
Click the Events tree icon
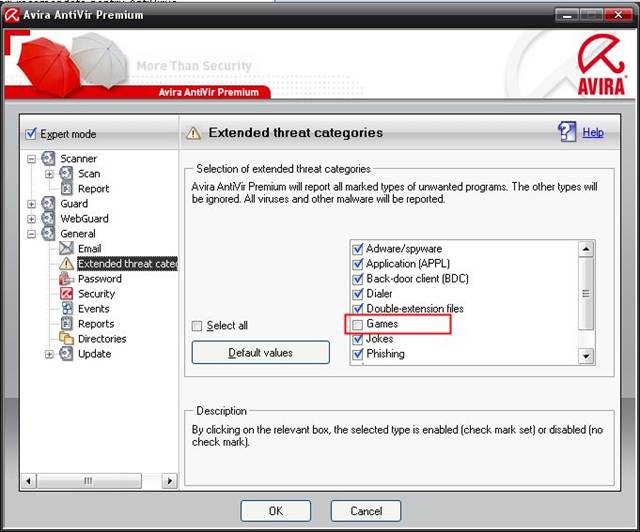click(x=67, y=309)
